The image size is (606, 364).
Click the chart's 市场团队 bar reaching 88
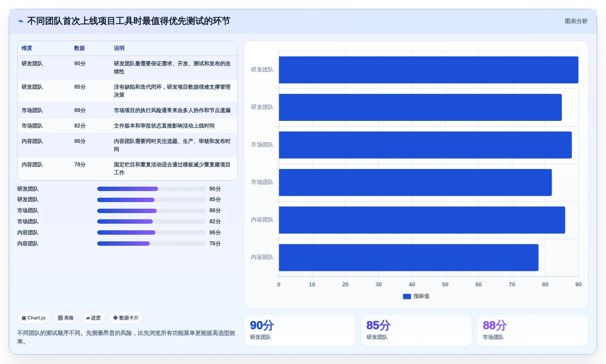coord(425,145)
